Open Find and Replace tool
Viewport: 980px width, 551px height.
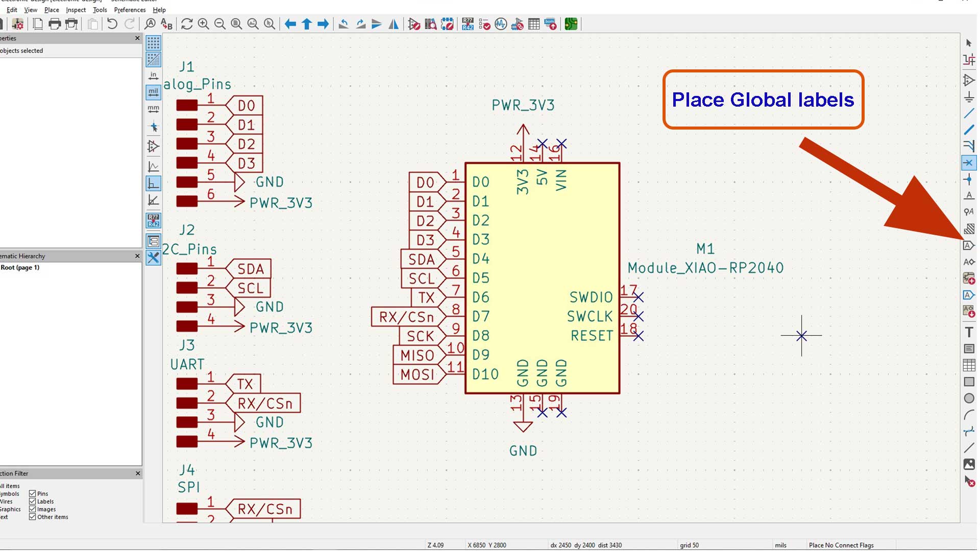point(166,24)
